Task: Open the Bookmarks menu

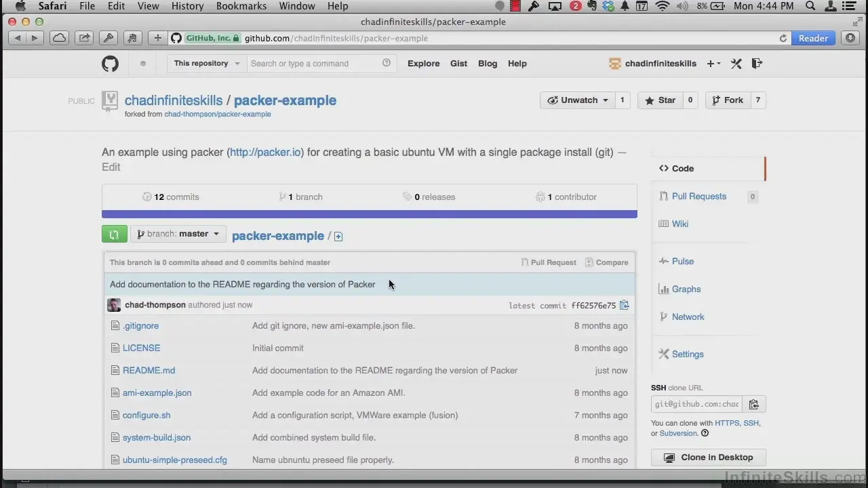Action: (x=241, y=6)
